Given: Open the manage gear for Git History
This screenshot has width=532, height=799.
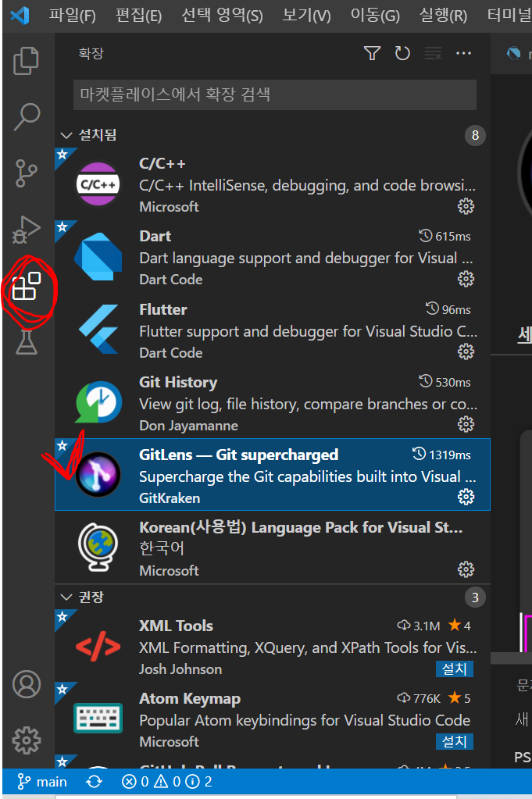Looking at the screenshot, I should [x=466, y=424].
